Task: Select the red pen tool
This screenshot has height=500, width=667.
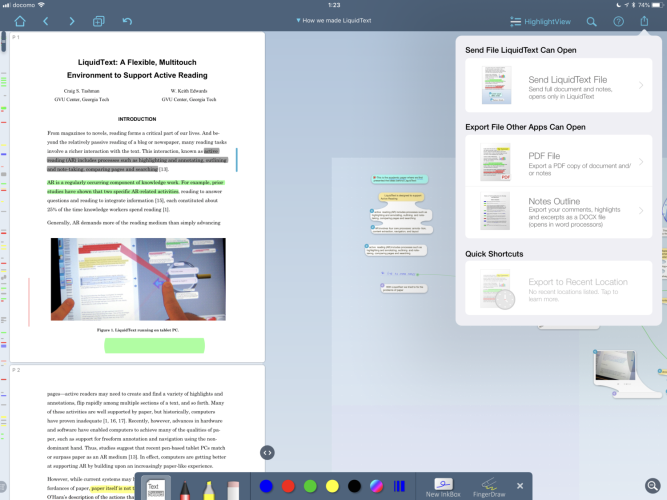Action: (184, 487)
